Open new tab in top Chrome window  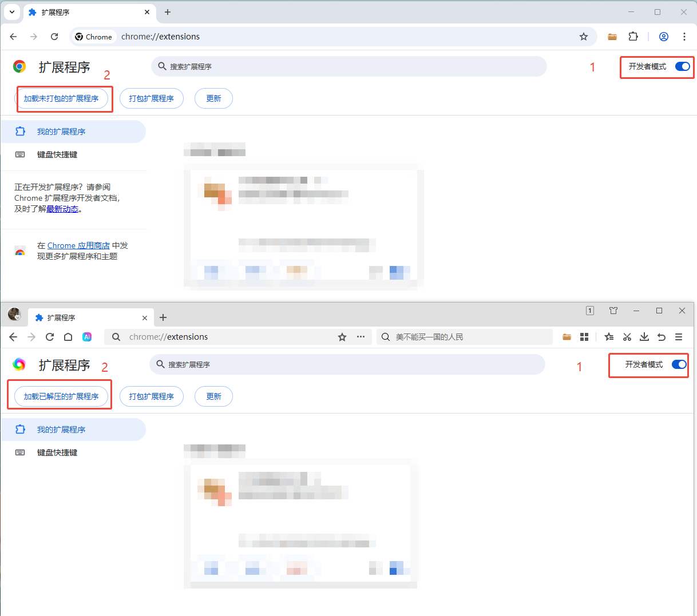[x=168, y=12]
